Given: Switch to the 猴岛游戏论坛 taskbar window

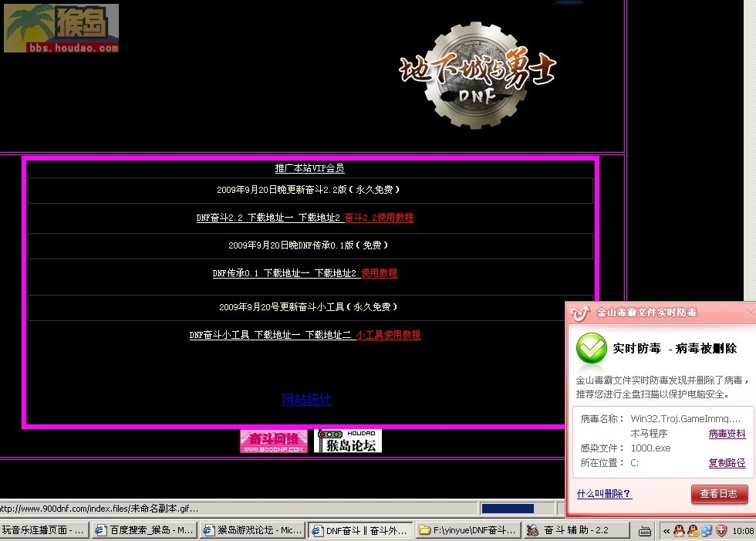Looking at the screenshot, I should point(253,530).
